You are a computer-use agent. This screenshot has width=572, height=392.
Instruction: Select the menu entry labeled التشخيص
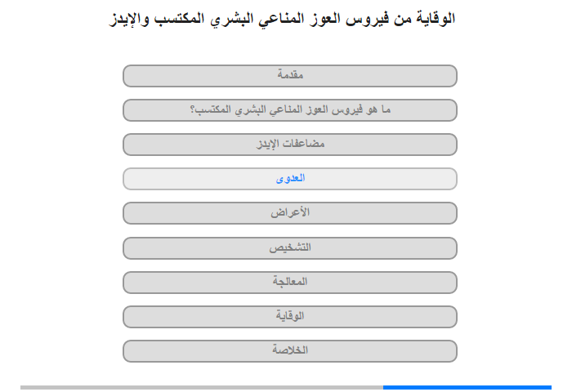[x=290, y=248]
